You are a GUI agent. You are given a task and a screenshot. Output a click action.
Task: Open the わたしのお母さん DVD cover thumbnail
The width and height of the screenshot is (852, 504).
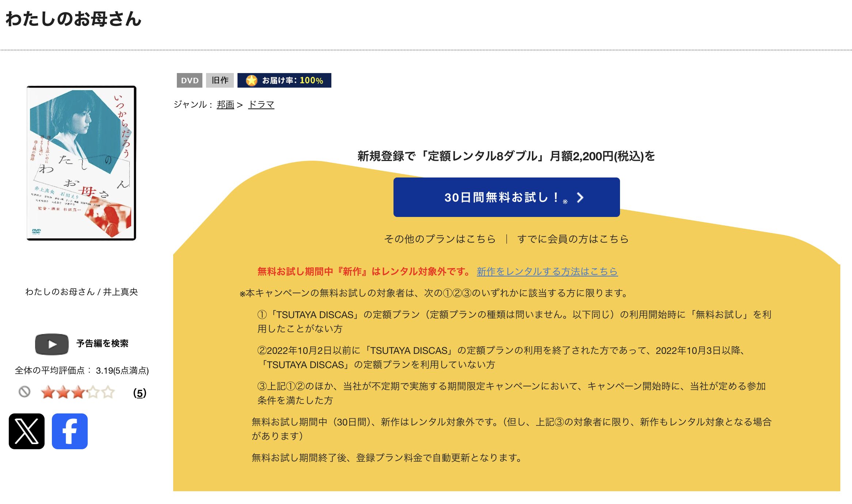pyautogui.click(x=81, y=163)
